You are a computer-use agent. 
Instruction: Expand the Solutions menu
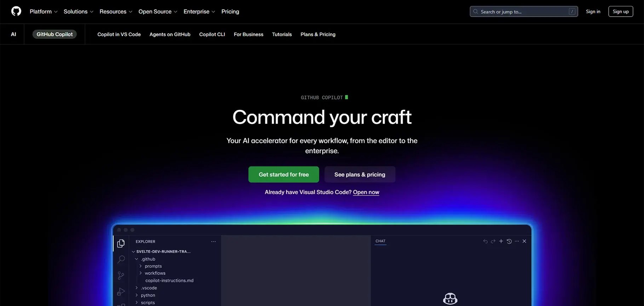tap(79, 12)
